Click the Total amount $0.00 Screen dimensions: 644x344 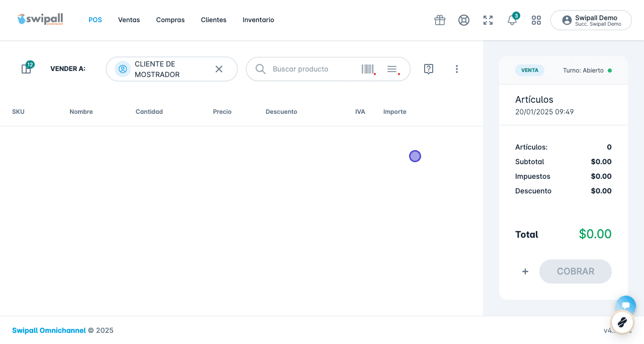pos(595,234)
